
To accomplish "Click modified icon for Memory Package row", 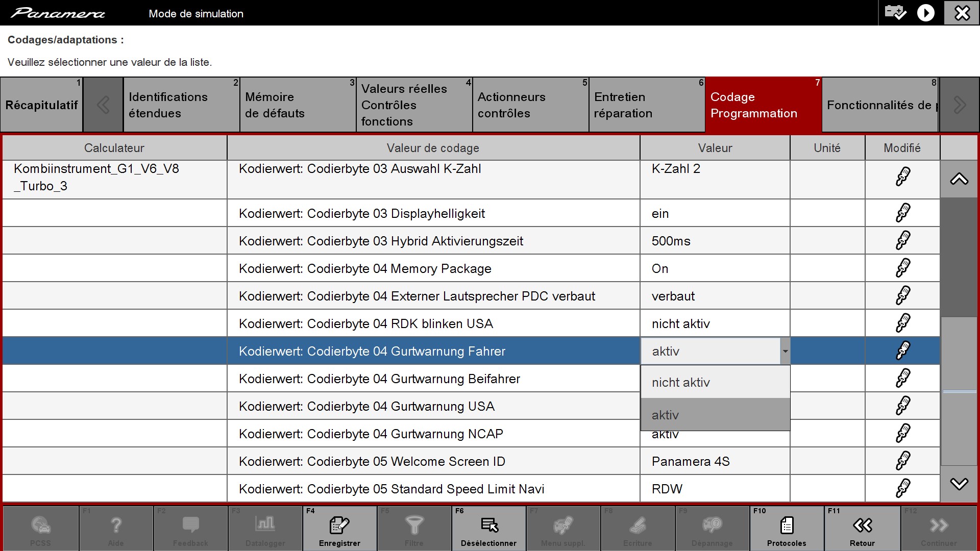I will 902,268.
